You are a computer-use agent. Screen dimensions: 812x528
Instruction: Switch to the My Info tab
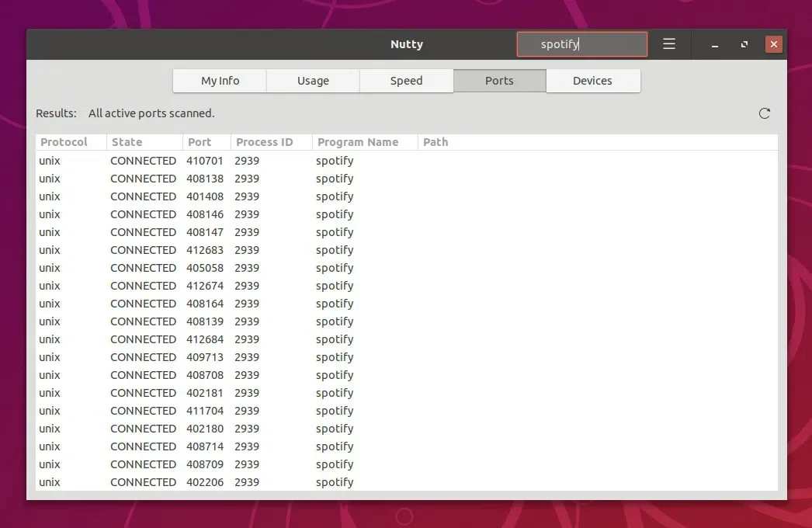pos(219,80)
